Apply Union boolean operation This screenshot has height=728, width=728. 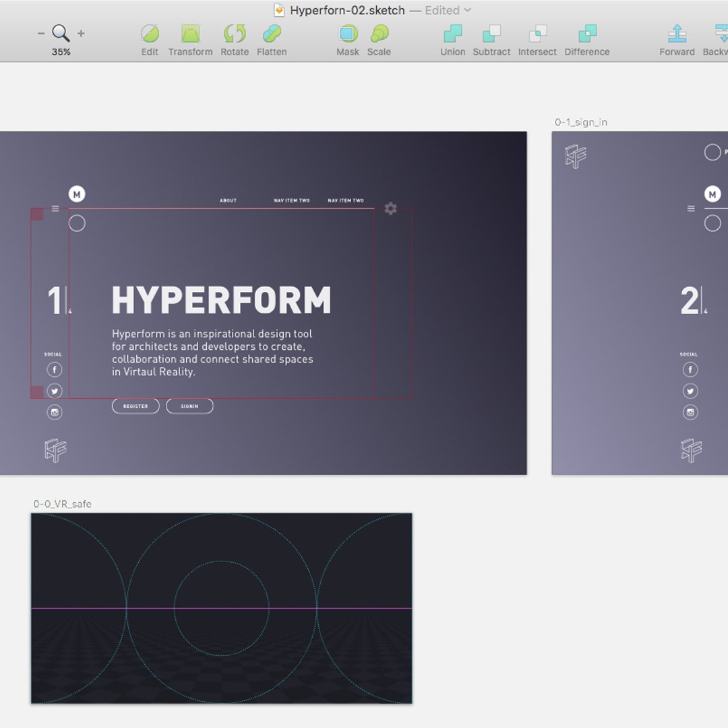(452, 34)
